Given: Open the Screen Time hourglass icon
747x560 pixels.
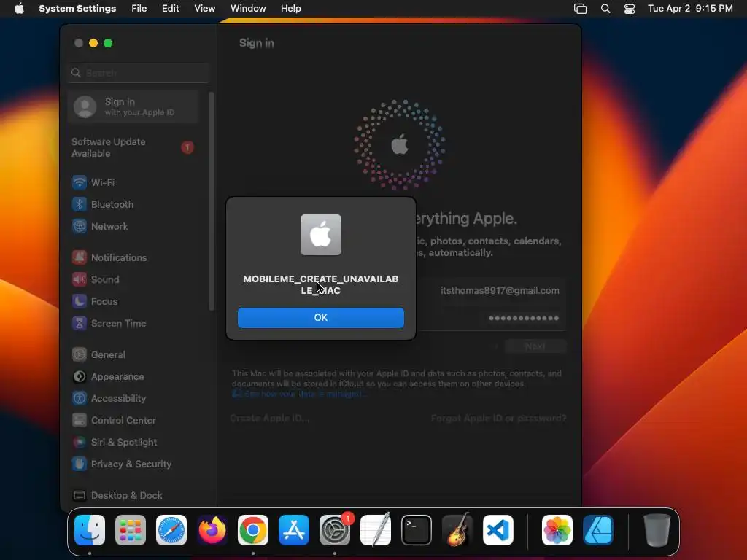Looking at the screenshot, I should coord(79,323).
